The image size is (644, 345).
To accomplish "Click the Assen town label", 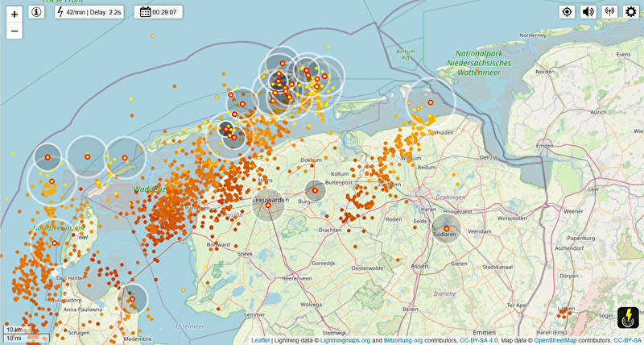I will [419, 266].
